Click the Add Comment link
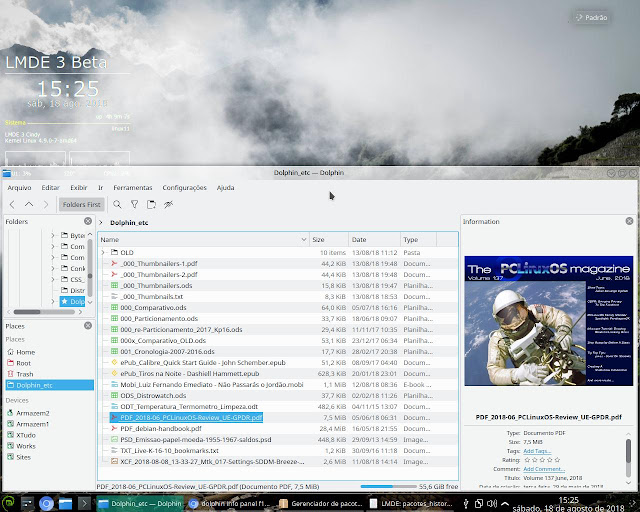The width and height of the screenshot is (640, 512). 544,469
